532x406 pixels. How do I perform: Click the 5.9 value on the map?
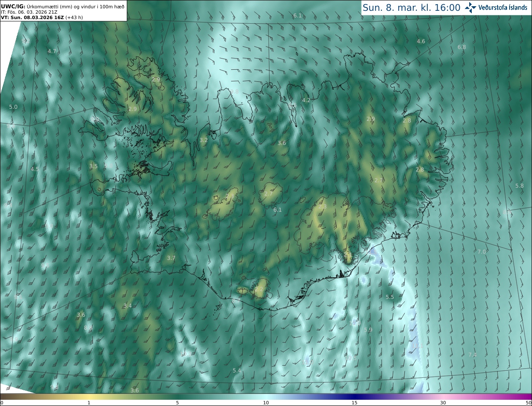(x=368, y=330)
